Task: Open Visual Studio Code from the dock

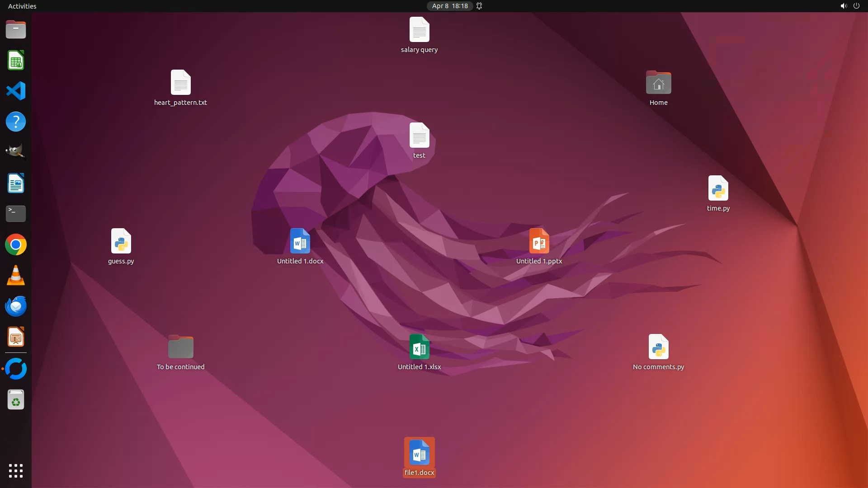Action: pyautogui.click(x=16, y=91)
